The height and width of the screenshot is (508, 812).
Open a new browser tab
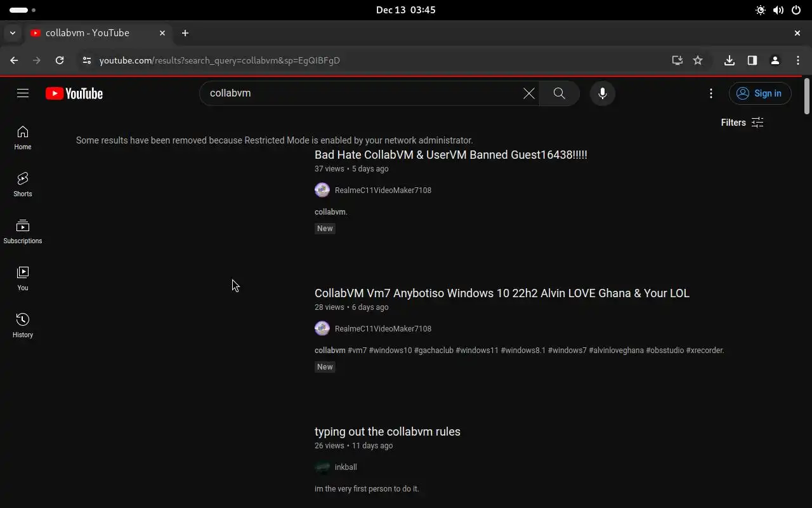pos(185,33)
